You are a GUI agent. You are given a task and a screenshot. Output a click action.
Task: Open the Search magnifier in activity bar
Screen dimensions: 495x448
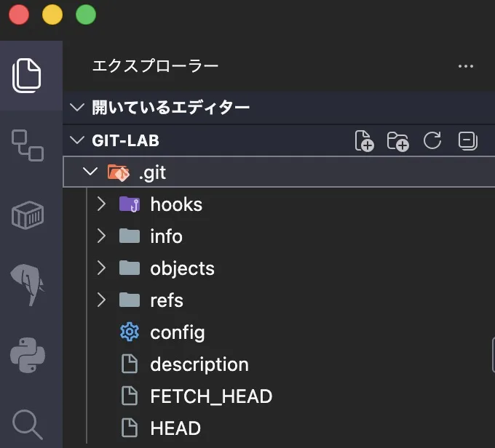click(28, 424)
